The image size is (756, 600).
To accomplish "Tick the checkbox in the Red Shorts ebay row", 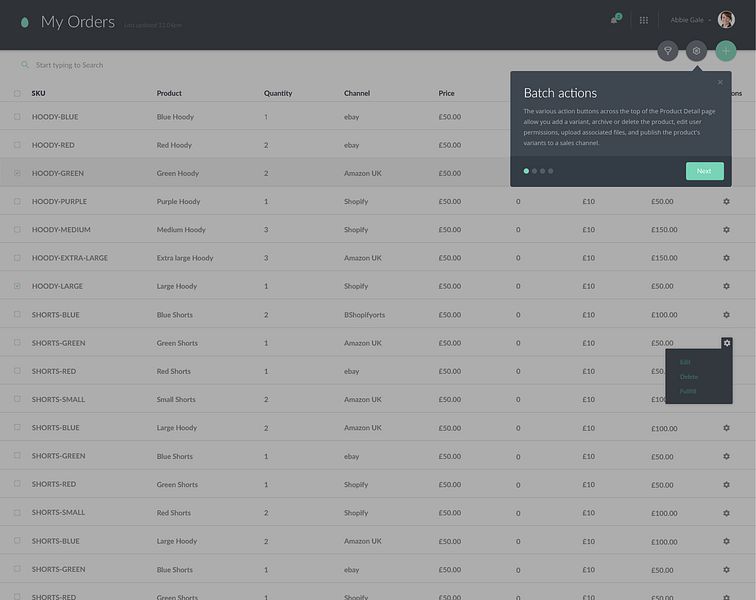I will pos(17,371).
